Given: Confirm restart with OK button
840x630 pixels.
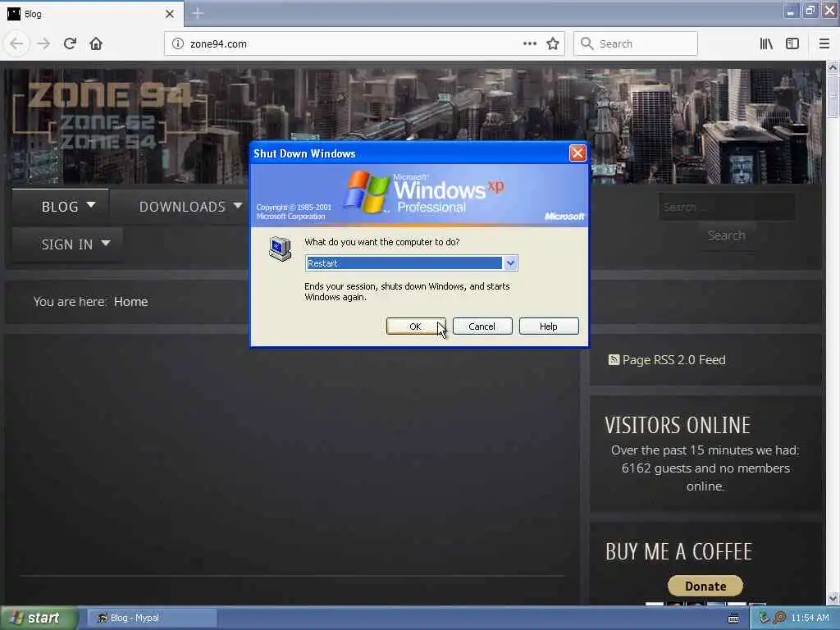Looking at the screenshot, I should coord(416,326).
